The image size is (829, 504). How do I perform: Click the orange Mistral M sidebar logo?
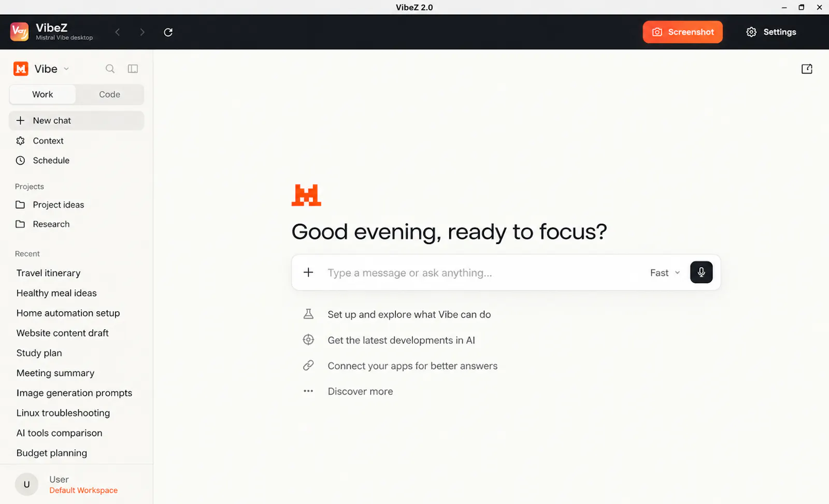tap(21, 69)
